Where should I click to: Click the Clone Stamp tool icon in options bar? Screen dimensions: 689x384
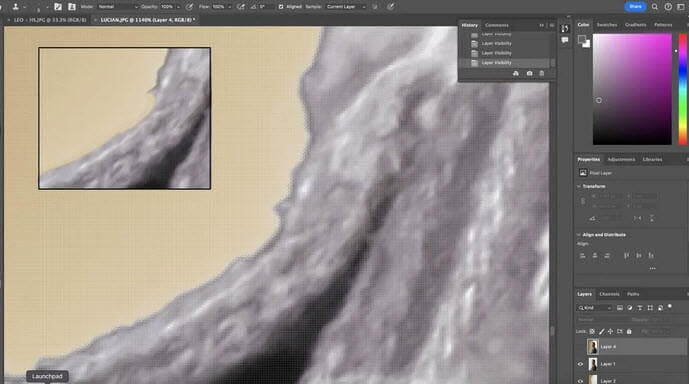(x=15, y=7)
